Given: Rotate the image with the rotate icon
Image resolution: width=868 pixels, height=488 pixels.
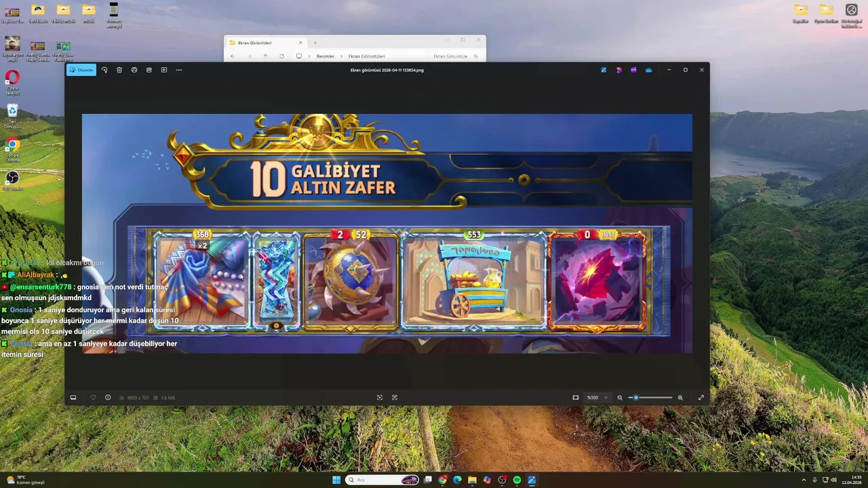Looking at the screenshot, I should coord(104,70).
